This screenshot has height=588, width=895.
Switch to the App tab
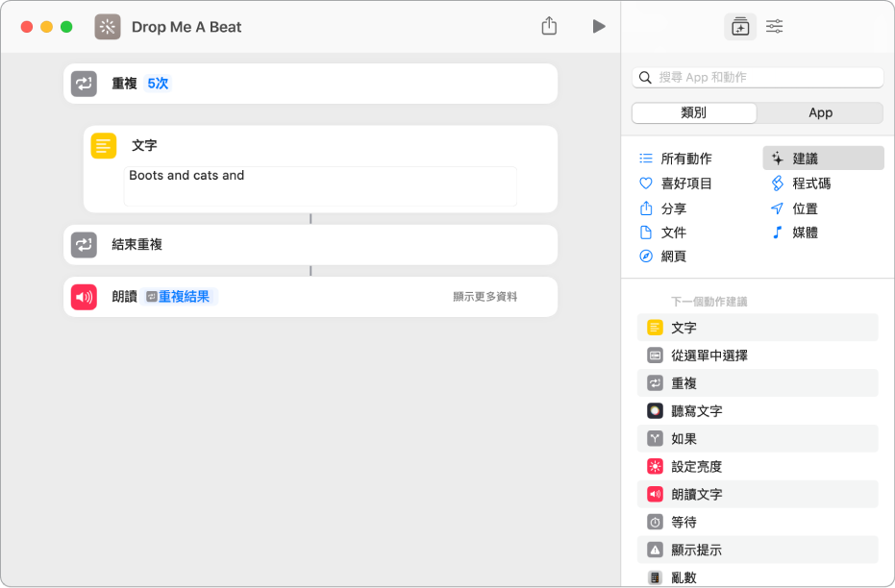(820, 113)
